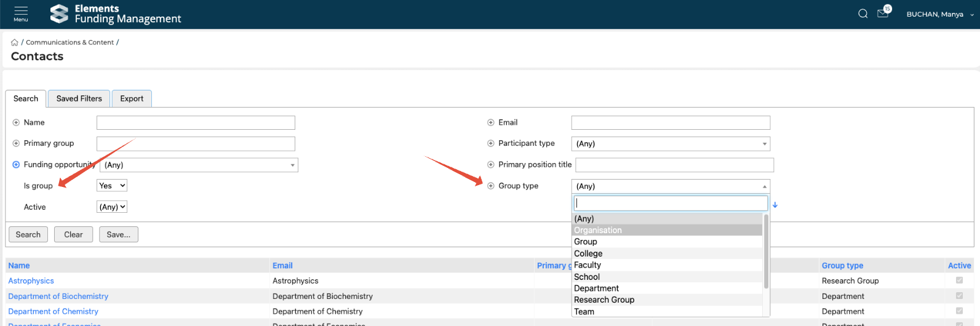Switch to the Export tab
Screen dimensions: 980x326
point(132,98)
